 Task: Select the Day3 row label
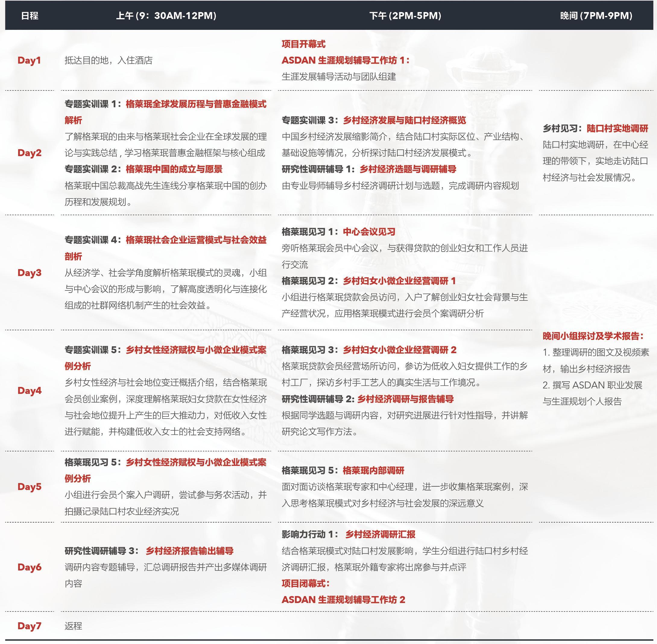[30, 273]
